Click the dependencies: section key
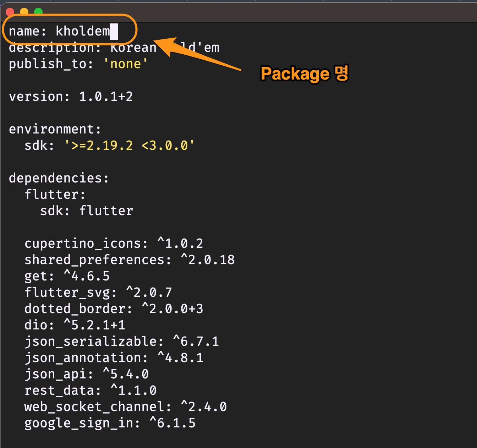Viewport: 477px width, 448px height. pyautogui.click(x=59, y=178)
